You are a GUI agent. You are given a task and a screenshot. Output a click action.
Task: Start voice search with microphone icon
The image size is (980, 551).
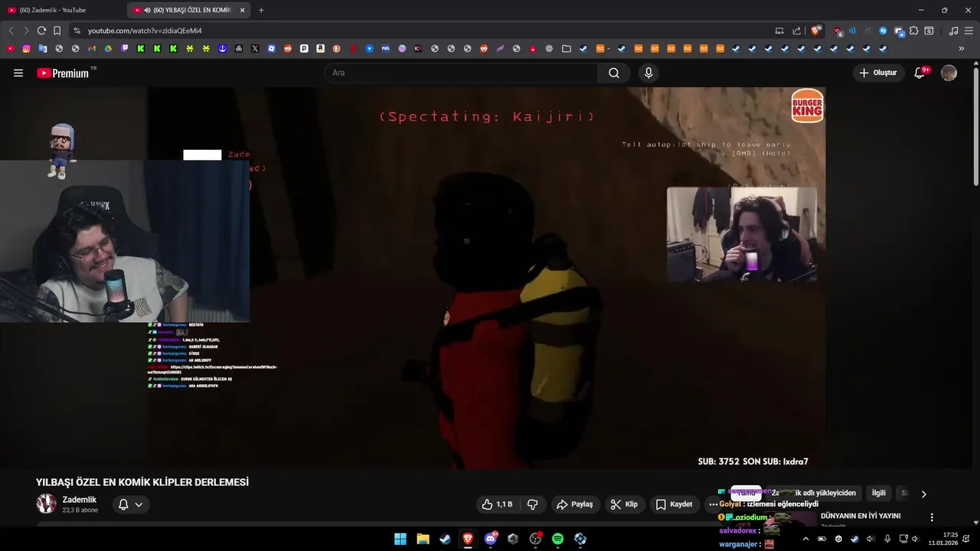pyautogui.click(x=648, y=73)
